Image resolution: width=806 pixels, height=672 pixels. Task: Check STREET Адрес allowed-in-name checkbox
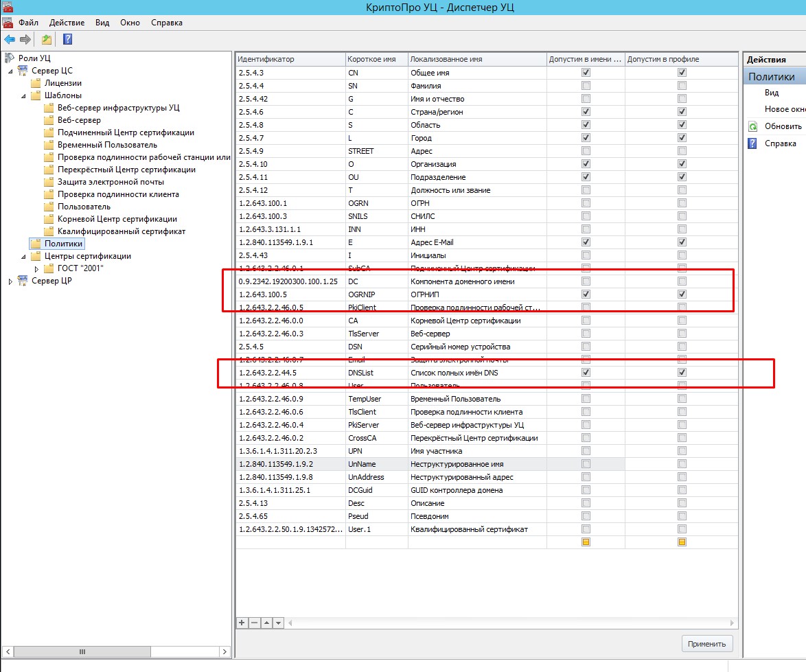pos(586,151)
